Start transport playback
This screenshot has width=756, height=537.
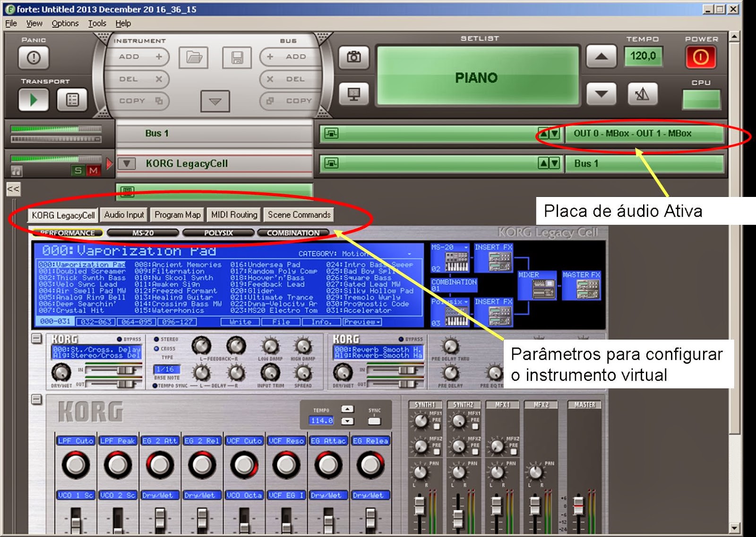tap(34, 100)
